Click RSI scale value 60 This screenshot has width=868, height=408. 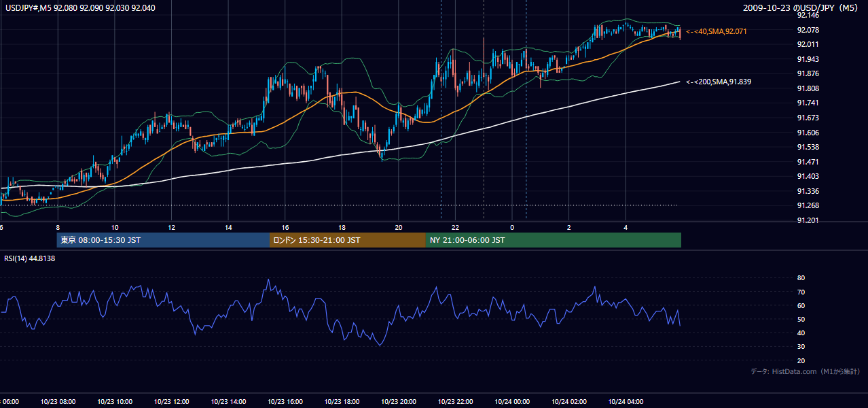[x=801, y=305]
